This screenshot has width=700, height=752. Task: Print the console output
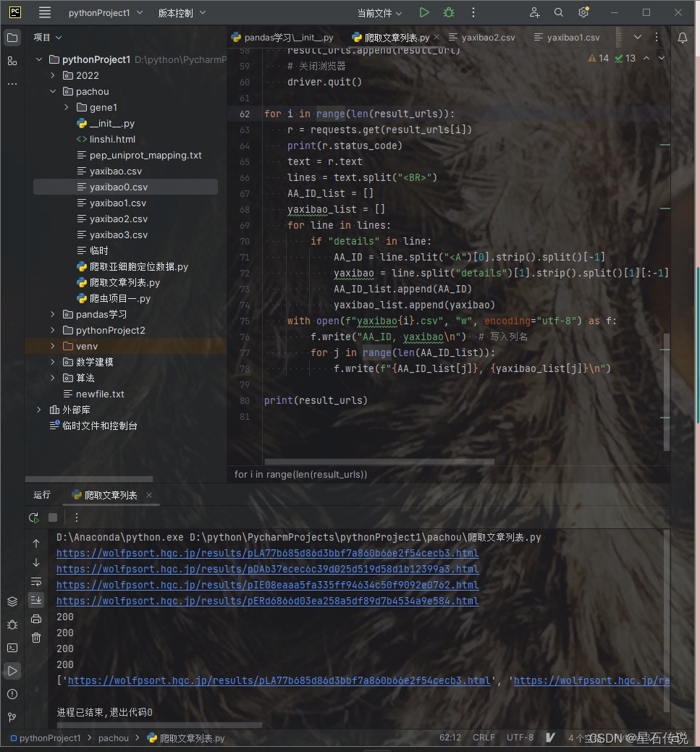(36, 619)
